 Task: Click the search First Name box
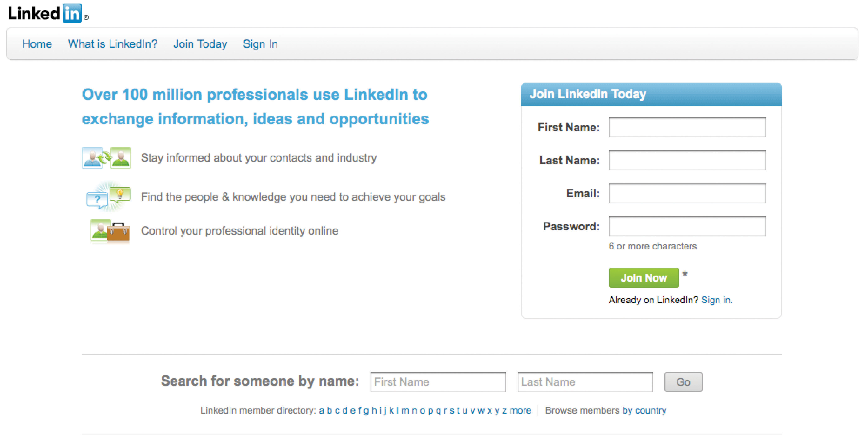pos(438,382)
